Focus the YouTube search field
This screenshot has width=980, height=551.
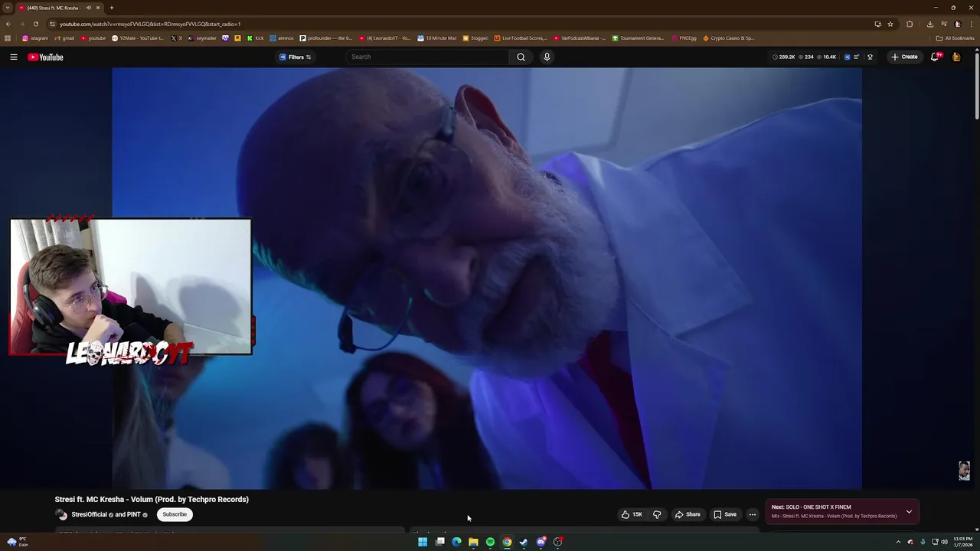pyautogui.click(x=427, y=57)
